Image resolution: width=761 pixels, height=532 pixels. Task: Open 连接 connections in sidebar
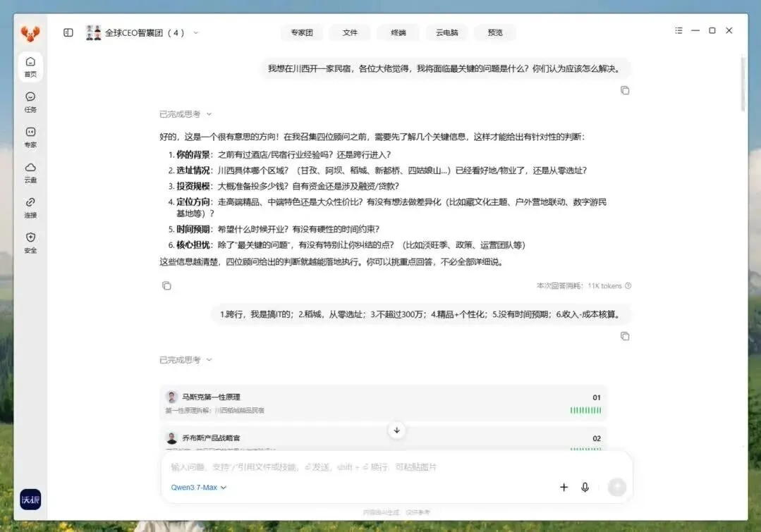point(30,208)
